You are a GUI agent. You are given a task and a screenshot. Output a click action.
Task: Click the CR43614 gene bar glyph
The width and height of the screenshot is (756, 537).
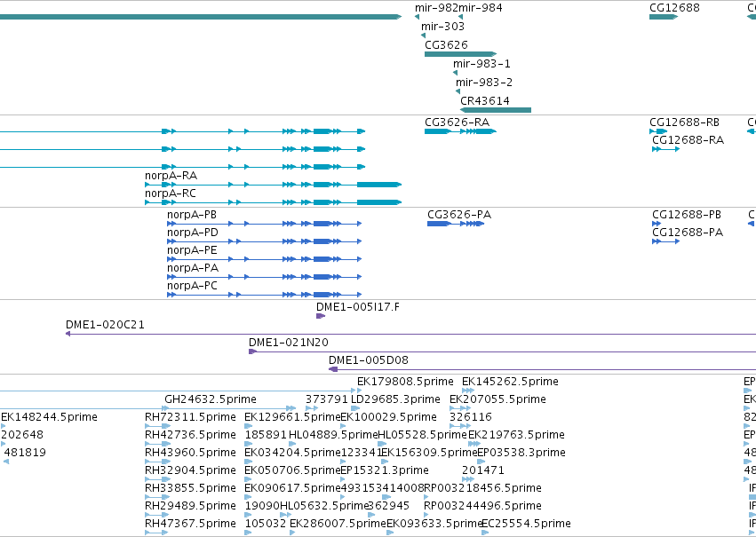pyautogui.click(x=496, y=110)
